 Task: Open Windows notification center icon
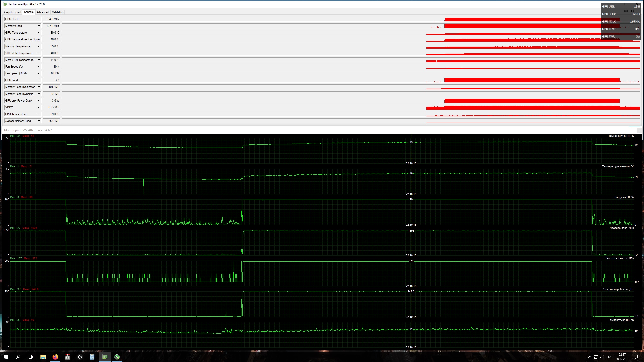(636, 357)
